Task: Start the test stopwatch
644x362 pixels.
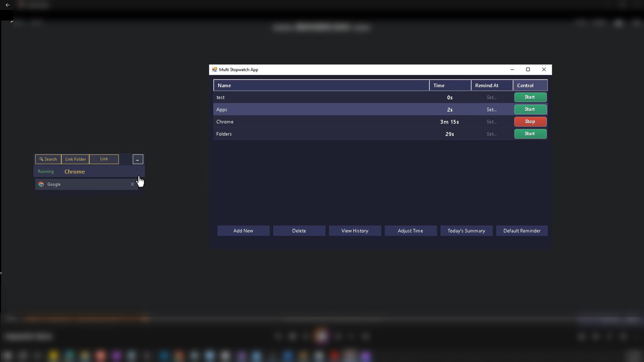Action: [530, 97]
